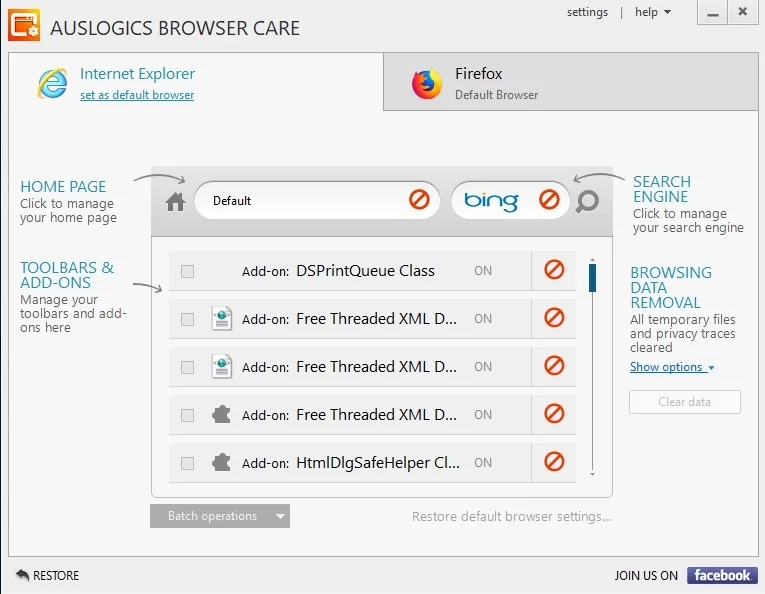Image resolution: width=765 pixels, height=594 pixels.
Task: Tick the HtmlDlgSafeHelper add-on checkbox
Action: pos(187,463)
